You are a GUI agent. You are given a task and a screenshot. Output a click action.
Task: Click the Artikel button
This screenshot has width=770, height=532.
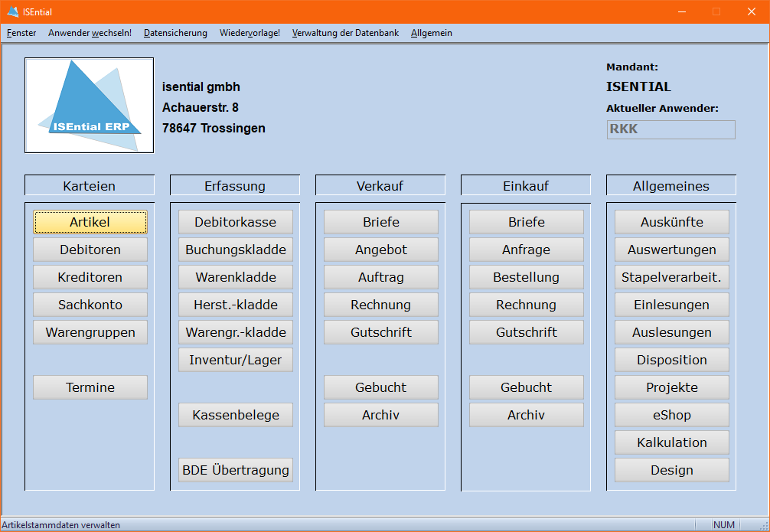point(90,222)
